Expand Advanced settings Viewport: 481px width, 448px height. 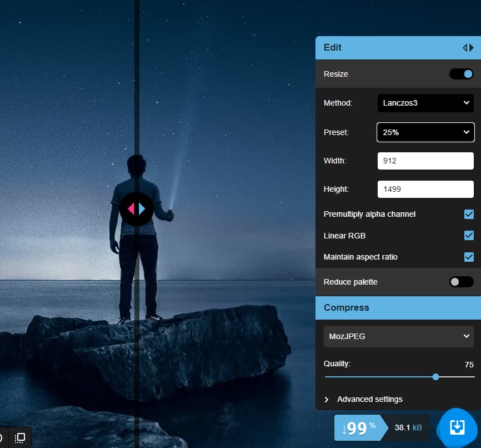369,399
